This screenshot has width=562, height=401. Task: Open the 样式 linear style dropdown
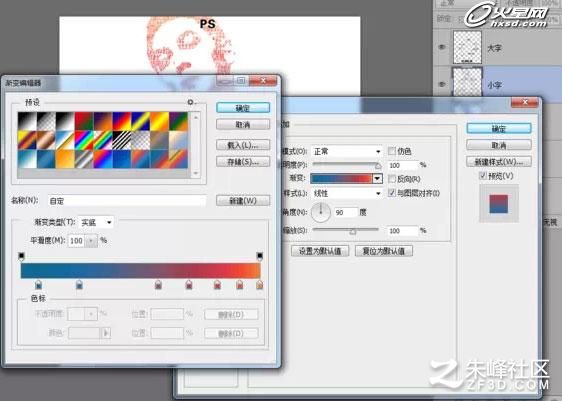click(347, 194)
